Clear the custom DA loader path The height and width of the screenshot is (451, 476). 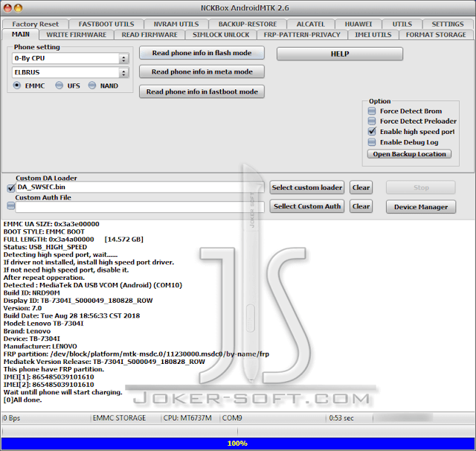point(361,188)
